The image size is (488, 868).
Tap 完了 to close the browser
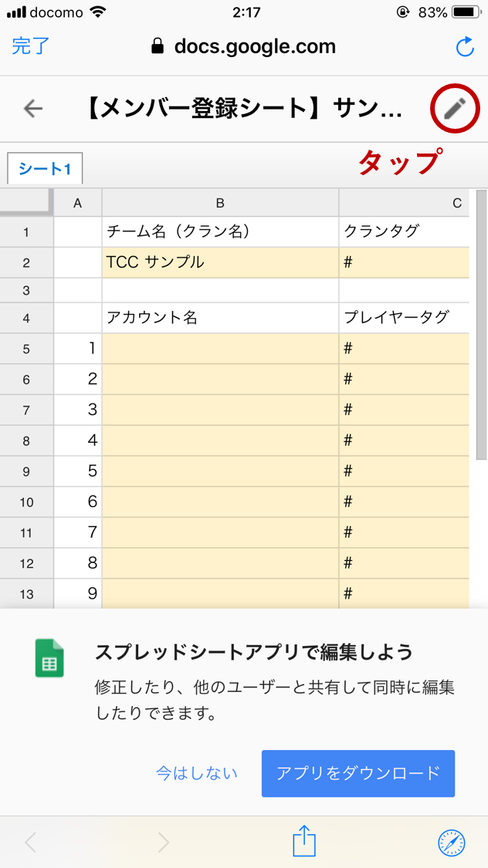point(30,46)
